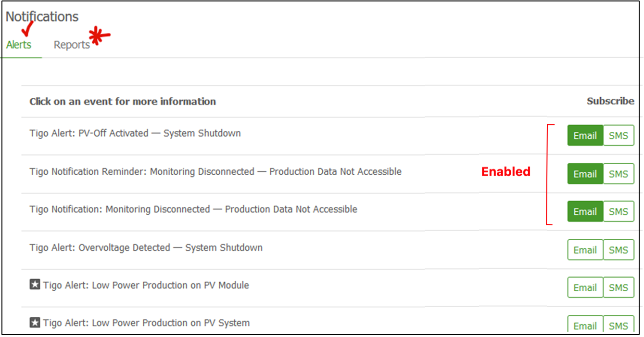This screenshot has width=644, height=337.
Task: Select the Alerts tab
Action: tap(19, 45)
